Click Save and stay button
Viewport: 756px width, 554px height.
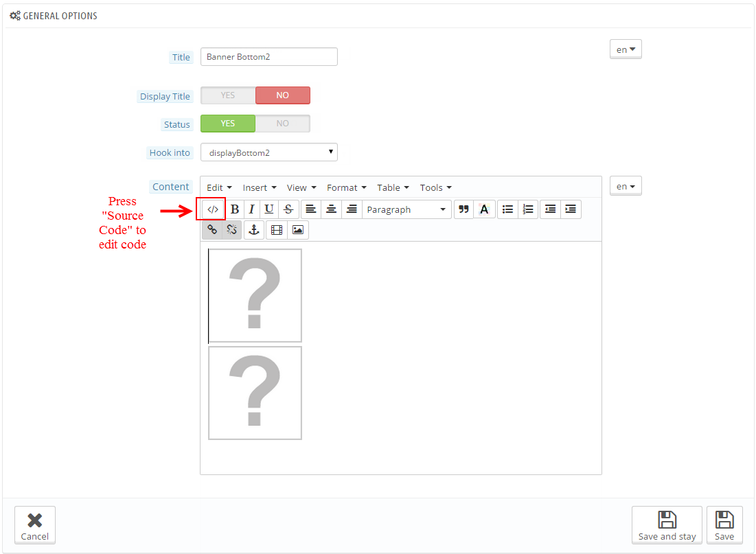[667, 525]
